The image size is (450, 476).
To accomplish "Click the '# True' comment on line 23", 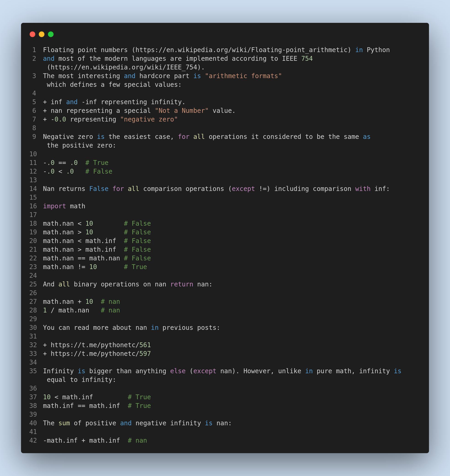I will 136,267.
